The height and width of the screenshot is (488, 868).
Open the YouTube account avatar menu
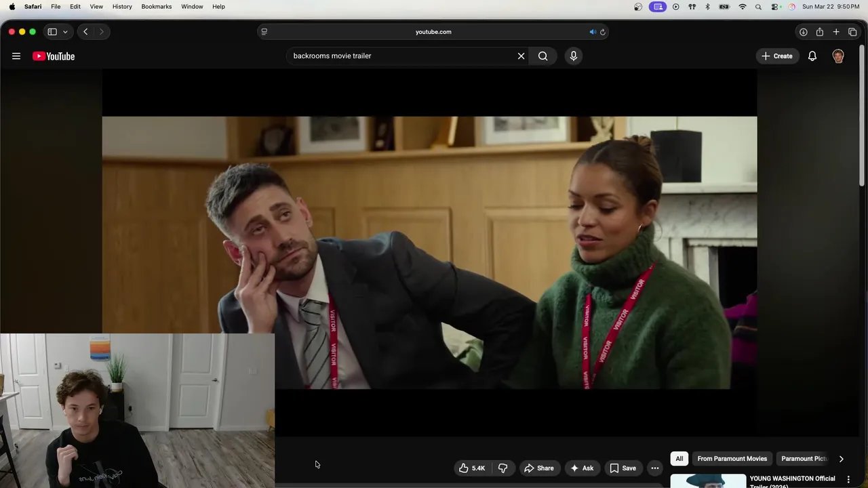[x=838, y=56]
